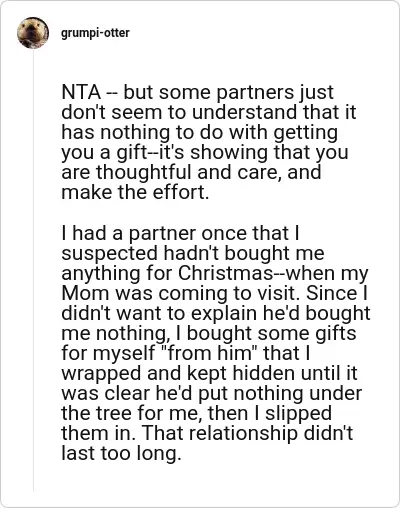
Task: Click the line "are thoughtful and care, and"
Action: (x=191, y=173)
